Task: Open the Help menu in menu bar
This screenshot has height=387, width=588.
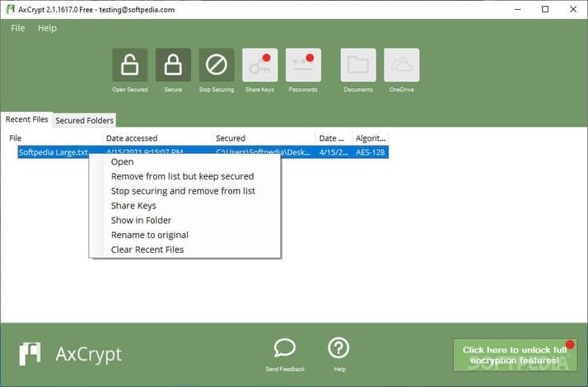Action: point(47,28)
